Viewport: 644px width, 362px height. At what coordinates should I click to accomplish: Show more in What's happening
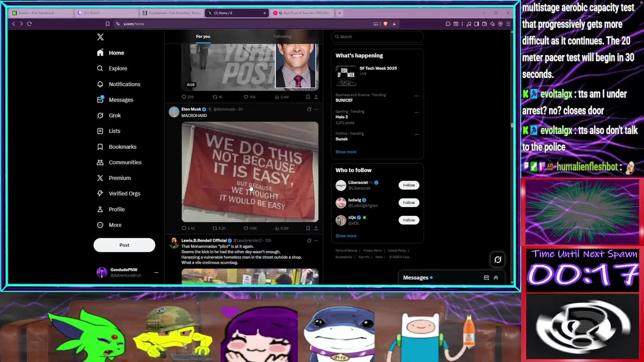coord(346,152)
